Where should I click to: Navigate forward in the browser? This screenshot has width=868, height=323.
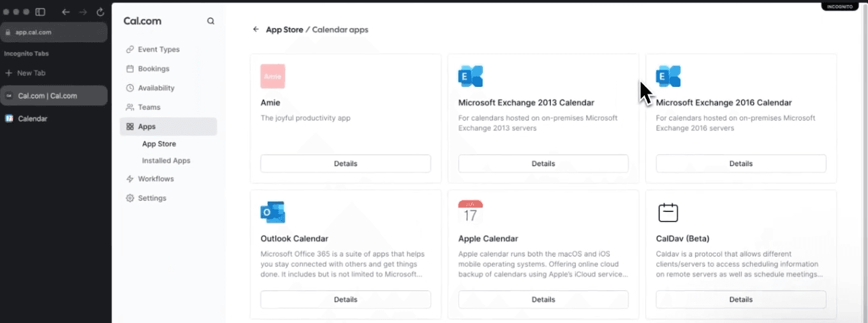[83, 11]
